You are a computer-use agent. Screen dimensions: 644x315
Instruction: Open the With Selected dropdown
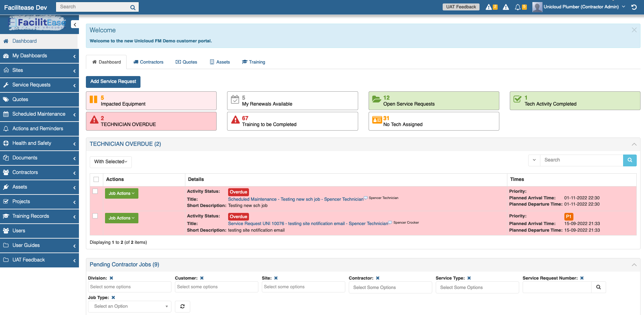(x=110, y=161)
